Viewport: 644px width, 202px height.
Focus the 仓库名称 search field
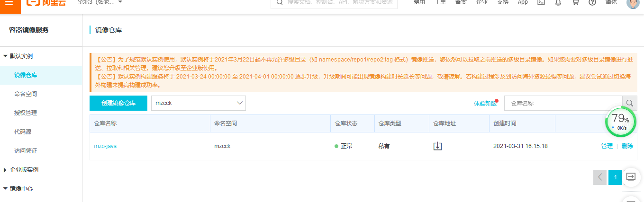coord(563,103)
